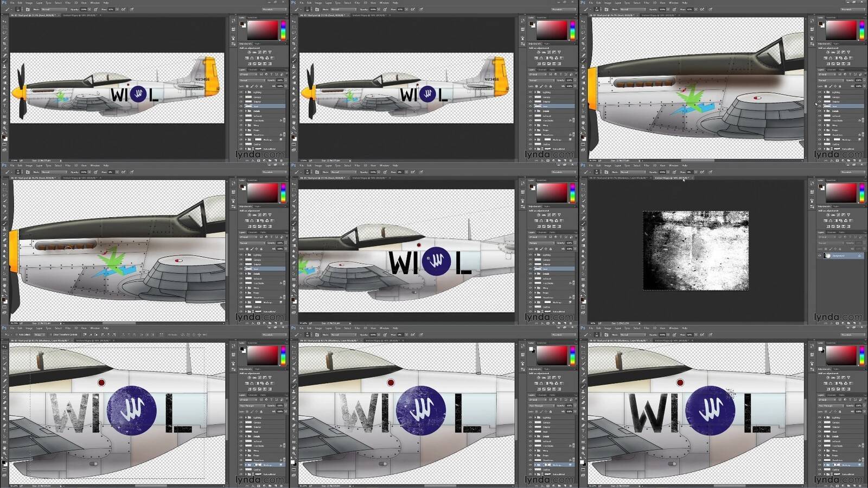Switch to the first document tab in texture window
This screenshot has height=488, width=868.
[x=618, y=178]
